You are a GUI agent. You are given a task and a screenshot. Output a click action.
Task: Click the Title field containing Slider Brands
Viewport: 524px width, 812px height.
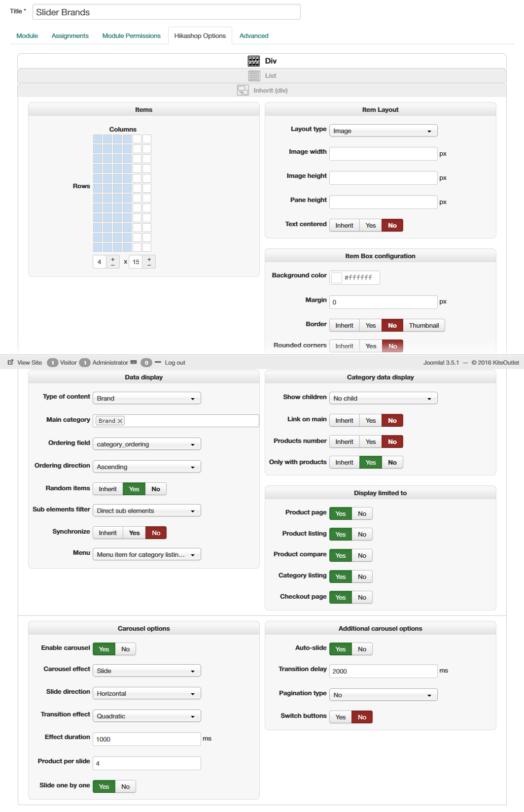167,12
